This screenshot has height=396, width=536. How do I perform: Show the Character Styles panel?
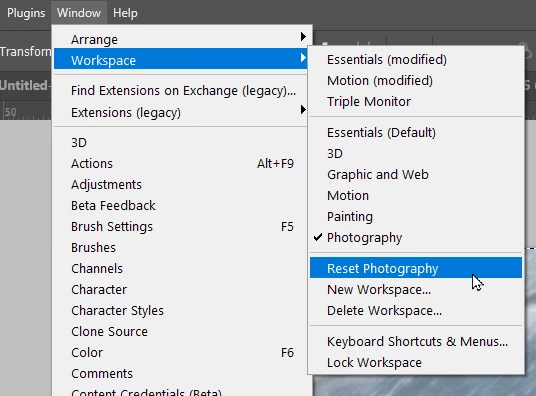click(180, 311)
